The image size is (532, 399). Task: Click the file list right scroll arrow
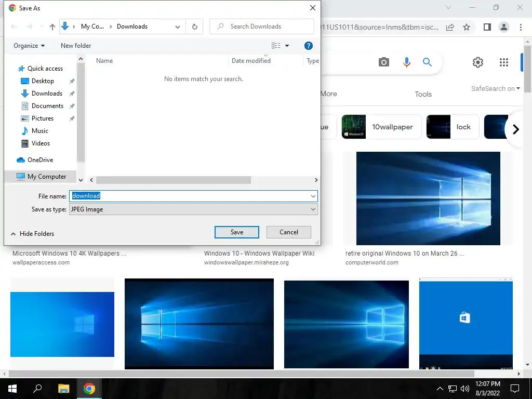coord(316,180)
